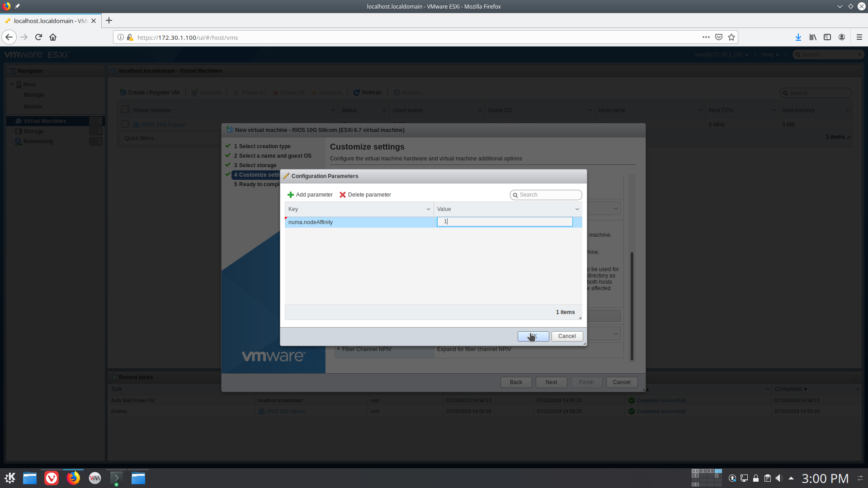The width and height of the screenshot is (868, 488).
Task: Open Vivaldi from the taskbar
Action: [52, 478]
